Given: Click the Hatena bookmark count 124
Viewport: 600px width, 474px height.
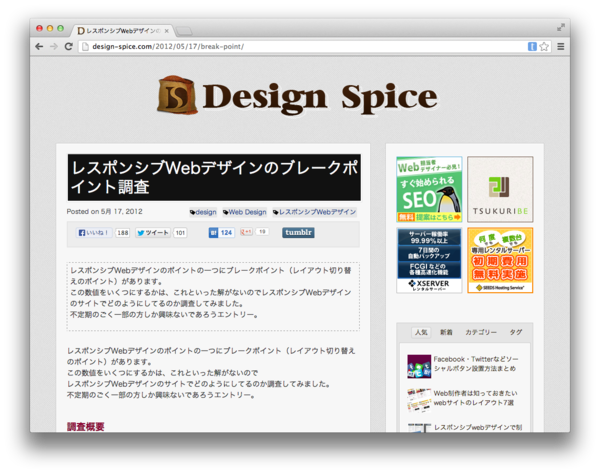Looking at the screenshot, I should pos(226,233).
